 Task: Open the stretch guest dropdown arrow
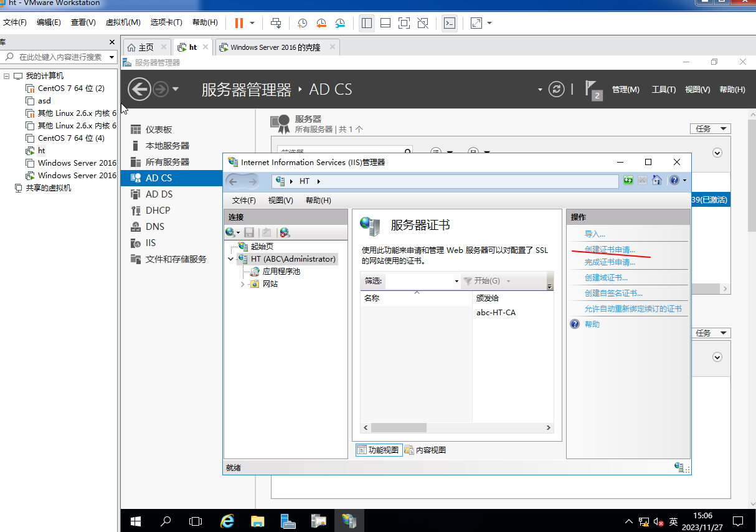pyautogui.click(x=489, y=23)
